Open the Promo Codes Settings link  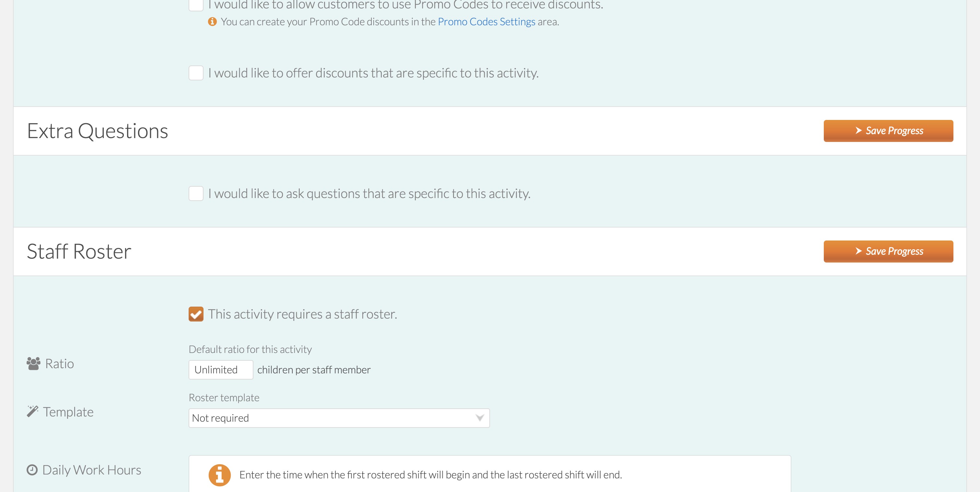tap(486, 22)
